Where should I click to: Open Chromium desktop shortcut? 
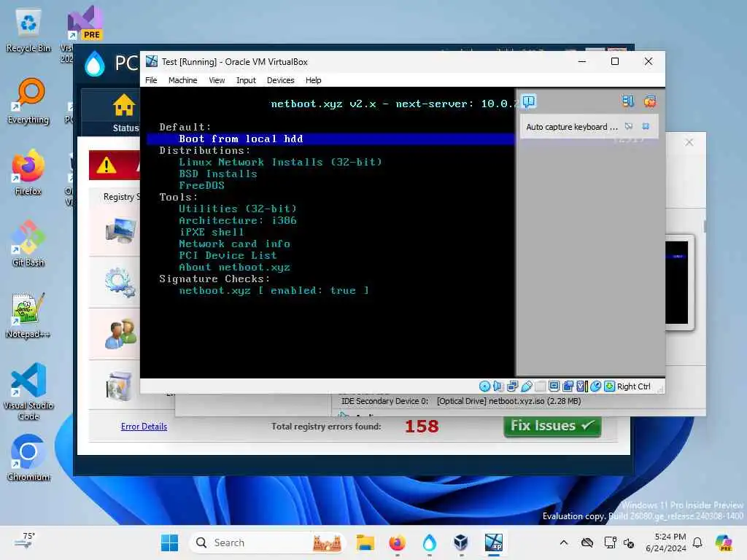[28, 458]
